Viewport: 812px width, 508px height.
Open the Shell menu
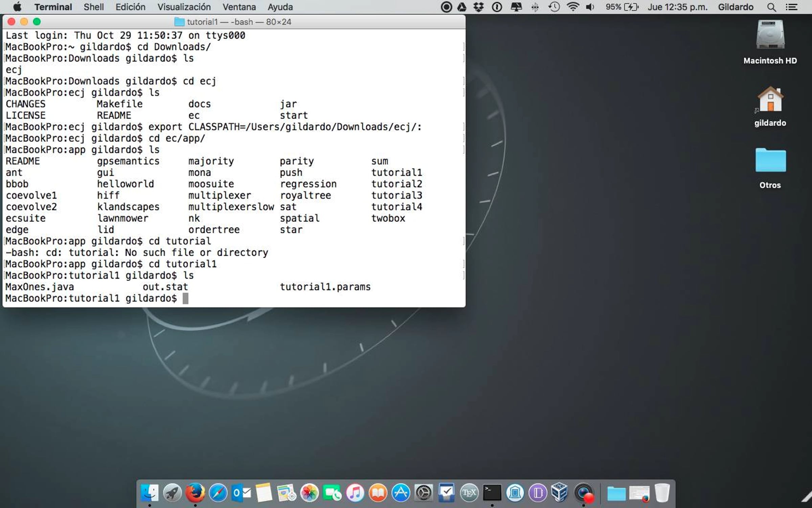point(94,7)
